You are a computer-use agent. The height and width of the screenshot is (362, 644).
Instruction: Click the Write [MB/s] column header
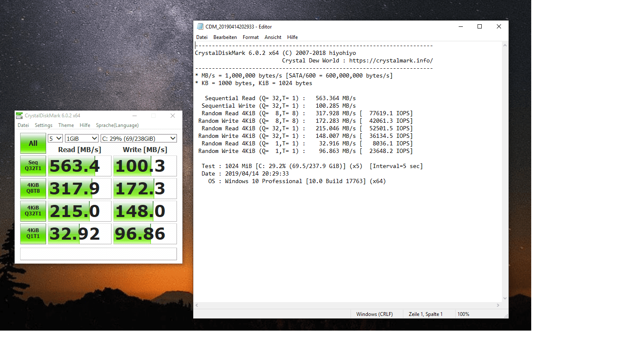point(145,150)
